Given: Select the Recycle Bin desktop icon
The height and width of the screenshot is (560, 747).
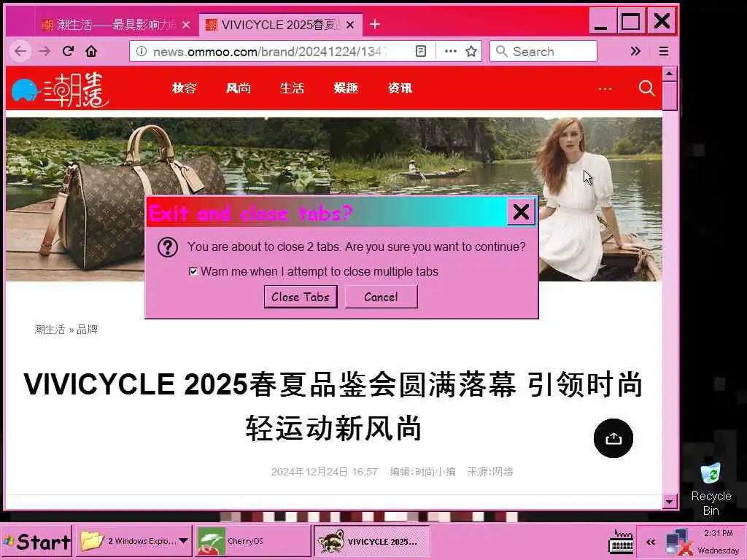Looking at the screenshot, I should pyautogui.click(x=711, y=489).
